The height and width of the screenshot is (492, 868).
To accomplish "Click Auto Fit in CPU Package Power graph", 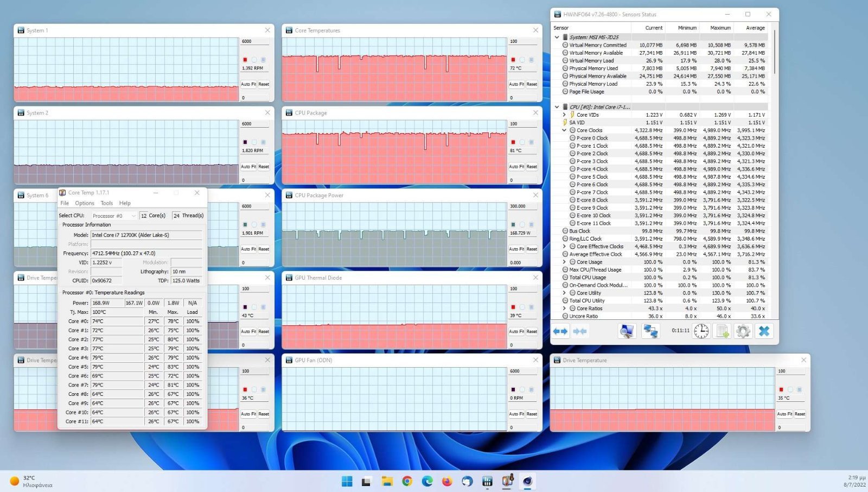I will tap(516, 249).
